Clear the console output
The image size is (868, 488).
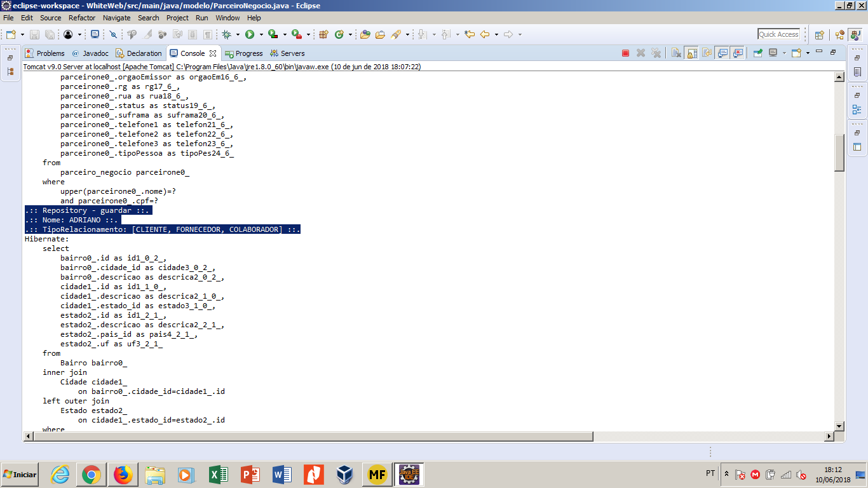676,53
